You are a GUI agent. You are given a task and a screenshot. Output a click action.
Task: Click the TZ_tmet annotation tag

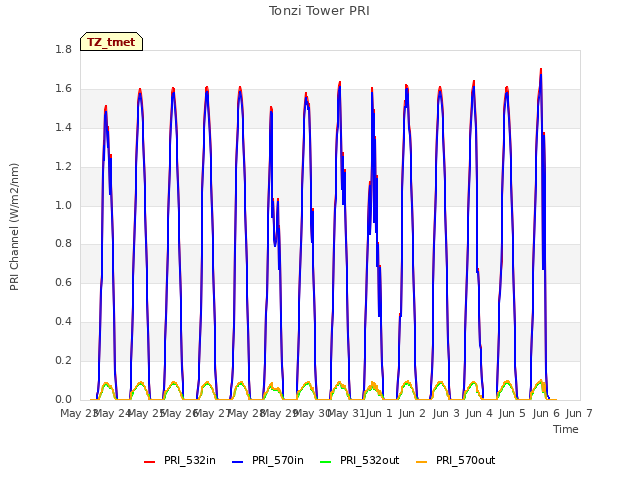pos(111,42)
